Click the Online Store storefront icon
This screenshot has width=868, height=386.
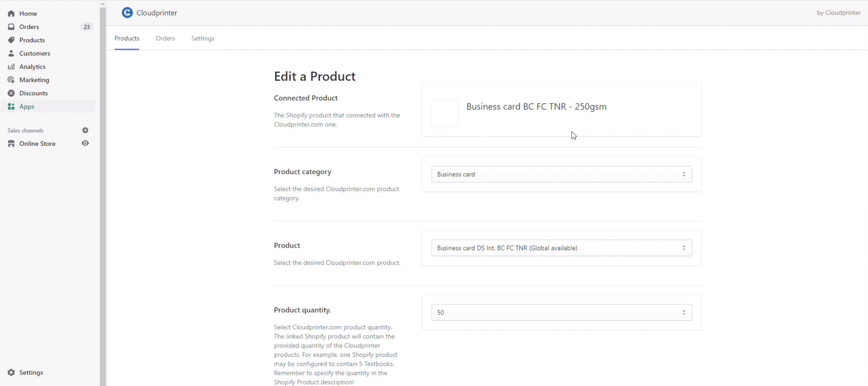(11, 143)
